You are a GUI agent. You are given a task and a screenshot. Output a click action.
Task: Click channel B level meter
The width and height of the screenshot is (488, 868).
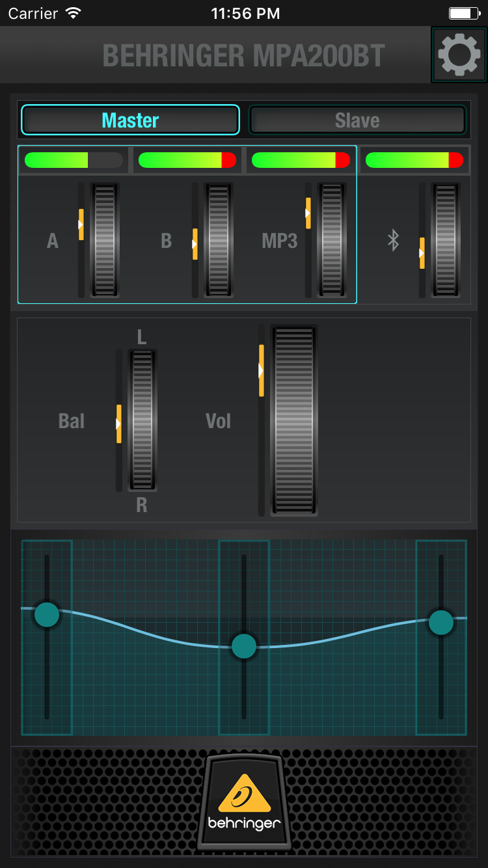[x=187, y=160]
